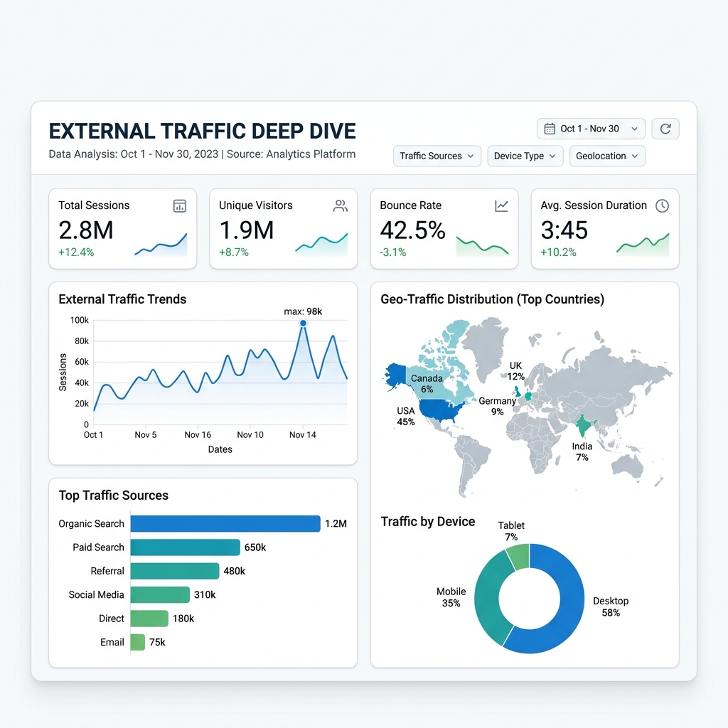Click the Total Sessions chart icon
The image size is (728, 728).
point(180,205)
